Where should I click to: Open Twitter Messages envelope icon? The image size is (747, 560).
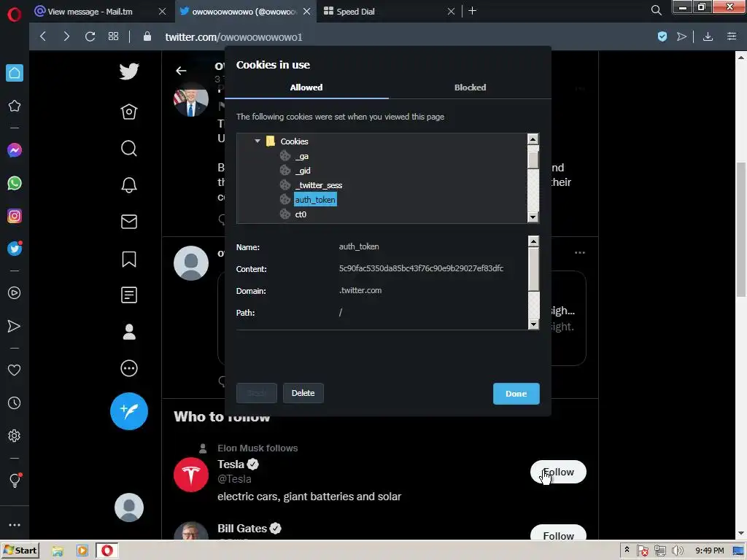(x=128, y=222)
